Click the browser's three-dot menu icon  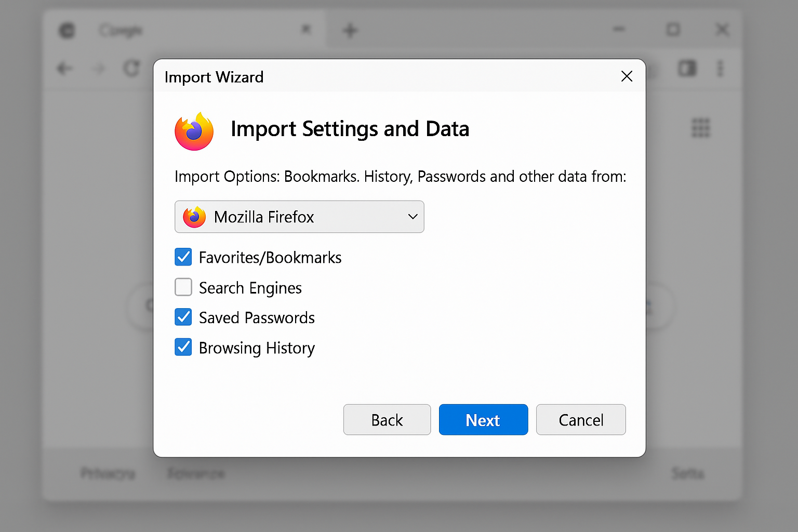720,68
